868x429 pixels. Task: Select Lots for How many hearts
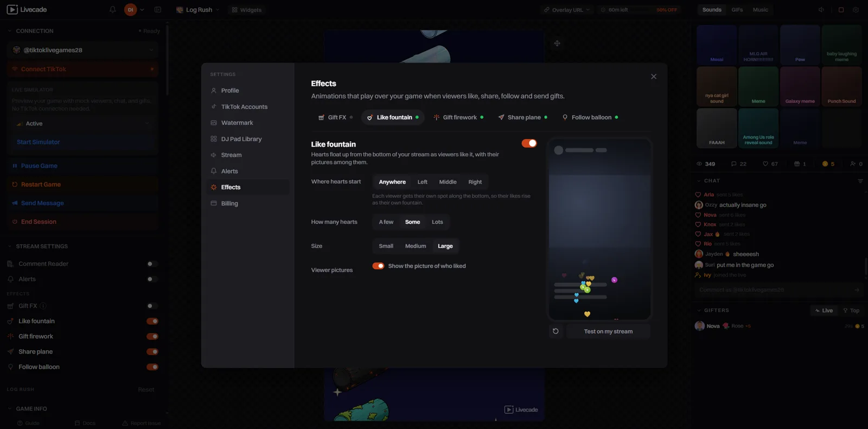point(437,222)
